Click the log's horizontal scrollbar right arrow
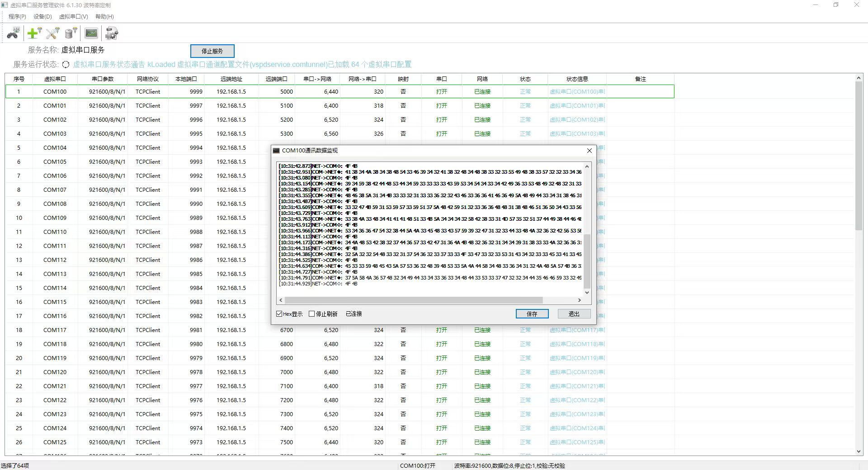This screenshot has width=868, height=470. click(579, 300)
